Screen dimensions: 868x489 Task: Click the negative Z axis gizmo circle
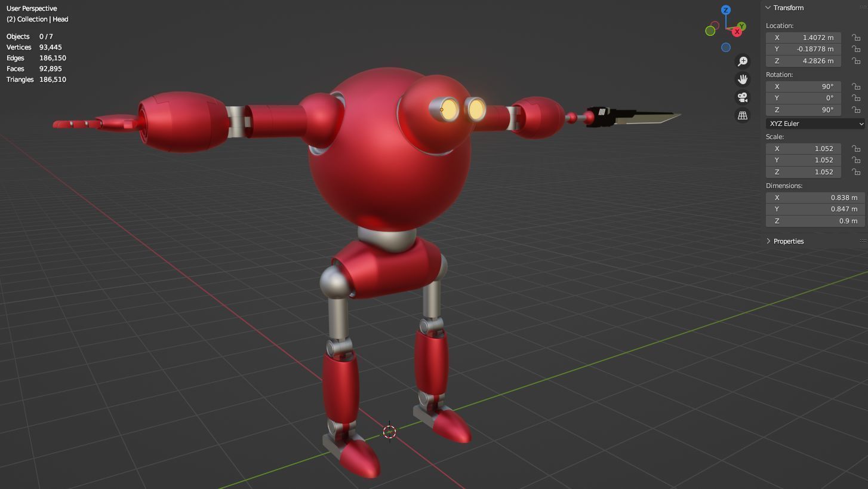click(x=726, y=48)
